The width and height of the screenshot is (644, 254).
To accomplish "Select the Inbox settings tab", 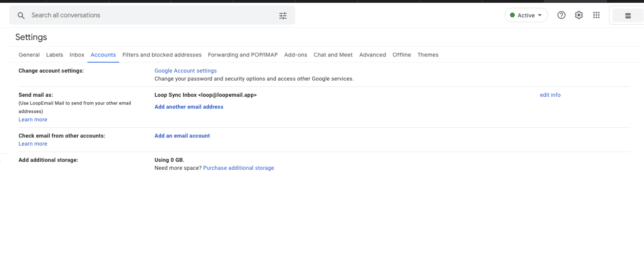I will 77,55.
